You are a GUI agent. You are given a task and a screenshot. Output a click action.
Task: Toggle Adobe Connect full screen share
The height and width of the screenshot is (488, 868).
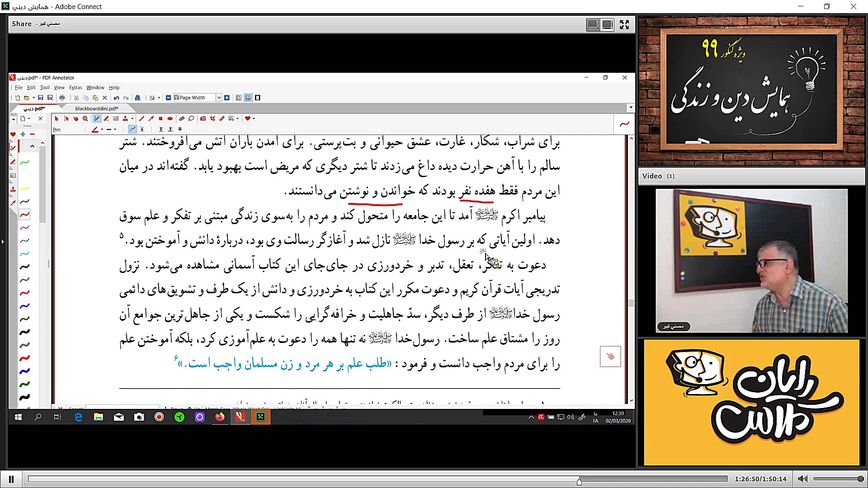coord(624,24)
